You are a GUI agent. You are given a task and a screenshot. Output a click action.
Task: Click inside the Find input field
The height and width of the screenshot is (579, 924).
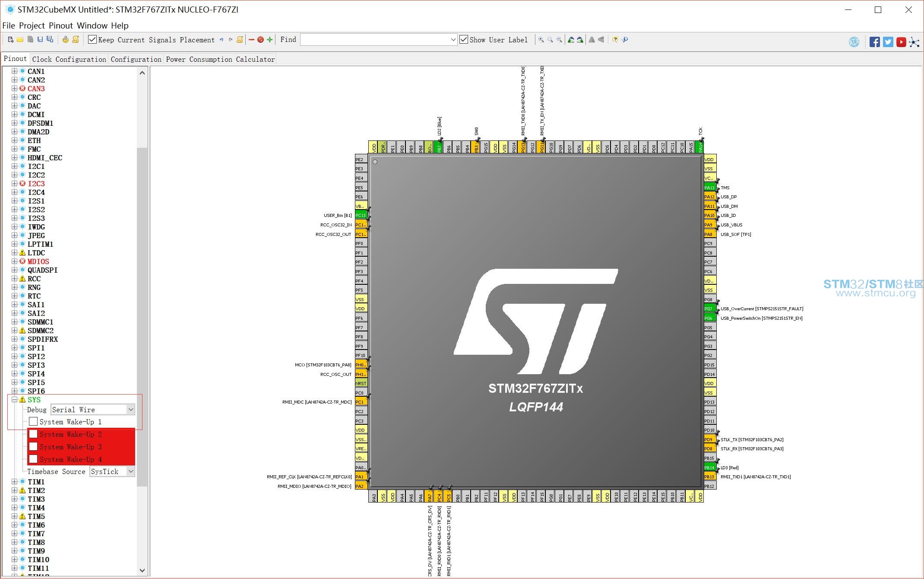[x=375, y=40]
